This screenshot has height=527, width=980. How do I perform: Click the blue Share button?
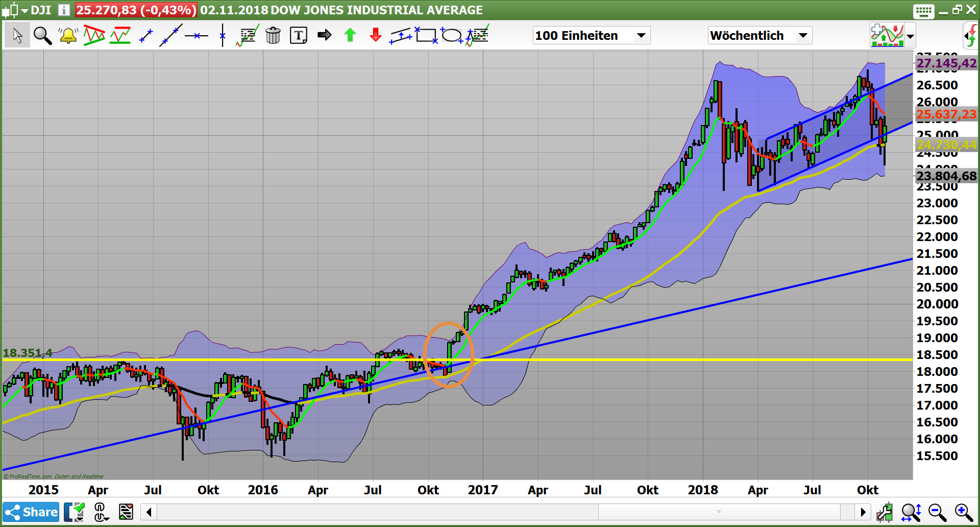pyautogui.click(x=31, y=512)
